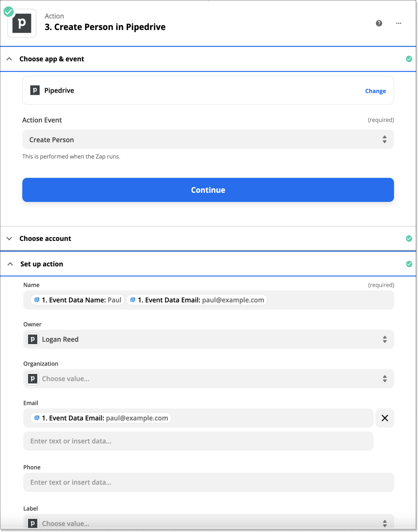
Task: Click the Change link for Pipedrive app
Action: coord(375,91)
